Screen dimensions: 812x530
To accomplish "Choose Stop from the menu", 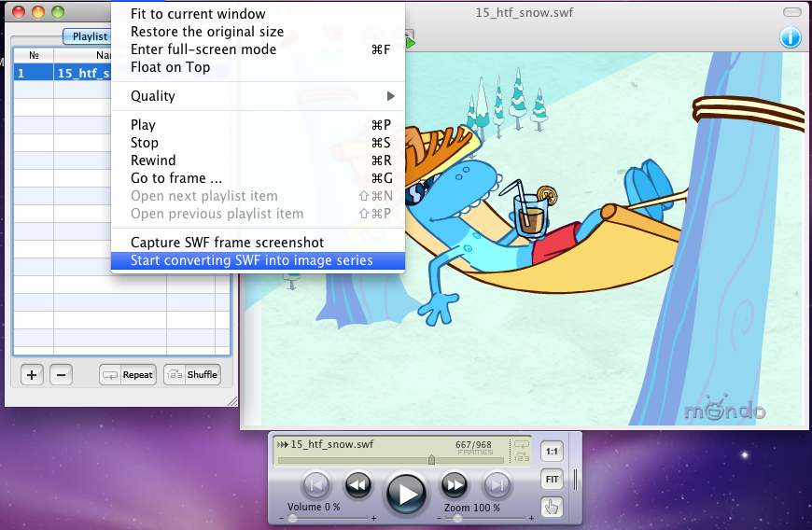I will coord(258,143).
